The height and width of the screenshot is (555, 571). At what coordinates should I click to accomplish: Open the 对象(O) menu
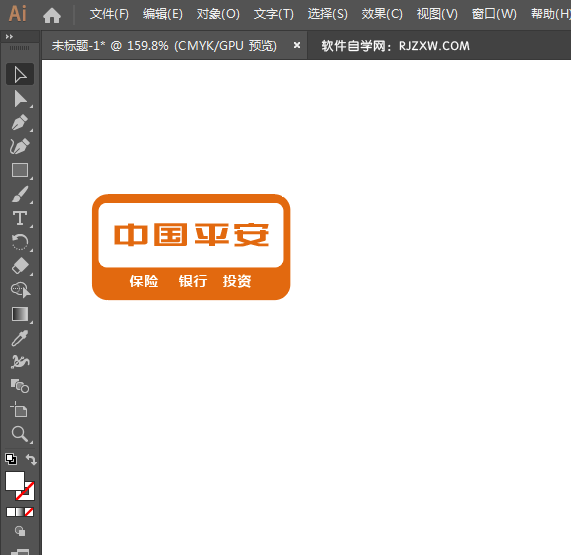click(x=218, y=14)
